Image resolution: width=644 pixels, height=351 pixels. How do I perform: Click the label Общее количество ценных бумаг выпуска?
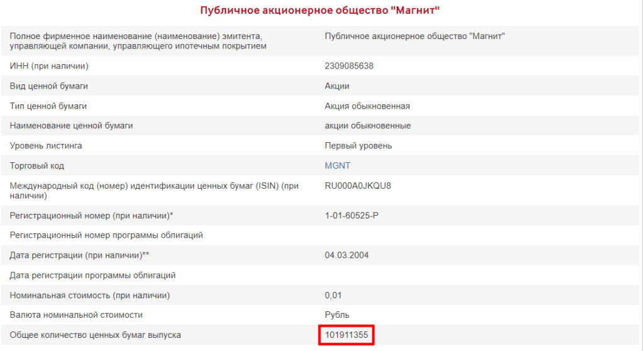click(96, 335)
